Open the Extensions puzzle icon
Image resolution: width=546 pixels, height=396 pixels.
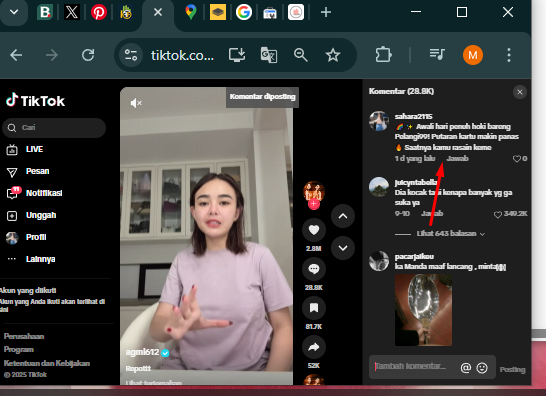[383, 55]
